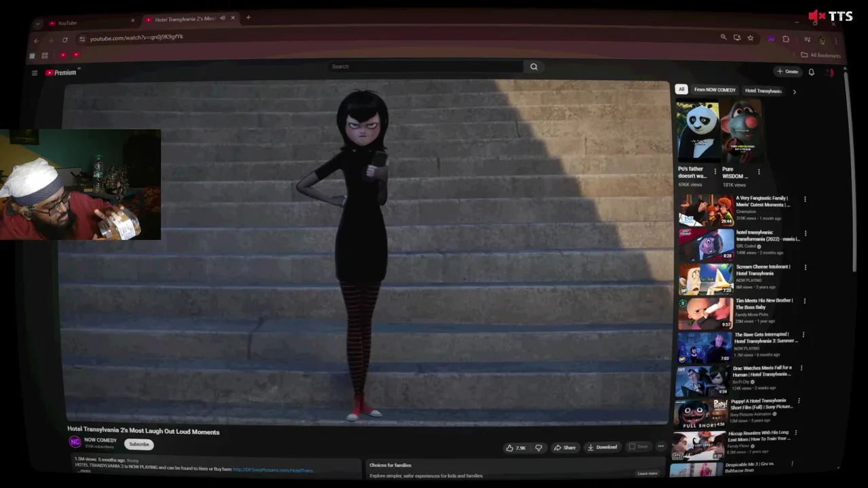Click the YouTube Premium logo
The image size is (868, 488).
click(61, 73)
